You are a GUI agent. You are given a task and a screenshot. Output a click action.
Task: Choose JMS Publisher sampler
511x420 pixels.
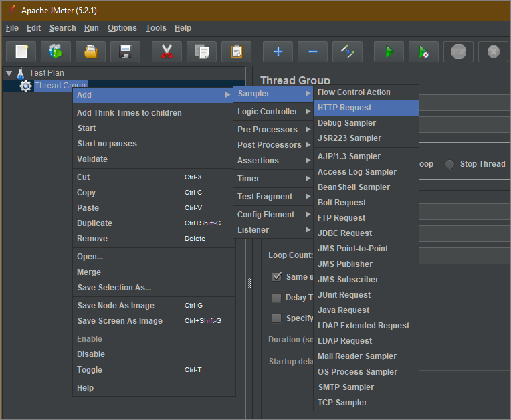pyautogui.click(x=367, y=264)
